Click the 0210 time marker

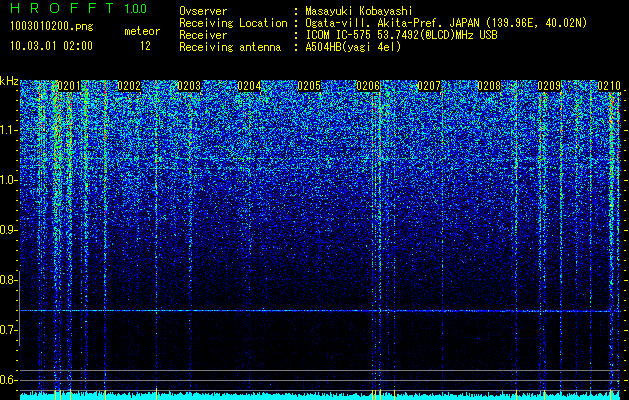tap(609, 86)
